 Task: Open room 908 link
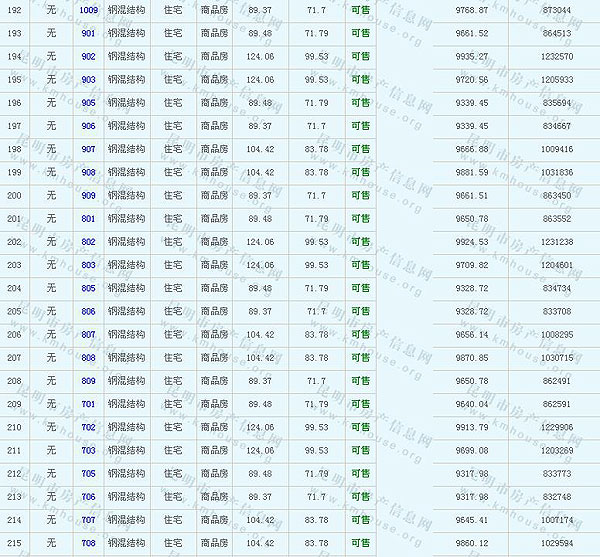(x=89, y=172)
